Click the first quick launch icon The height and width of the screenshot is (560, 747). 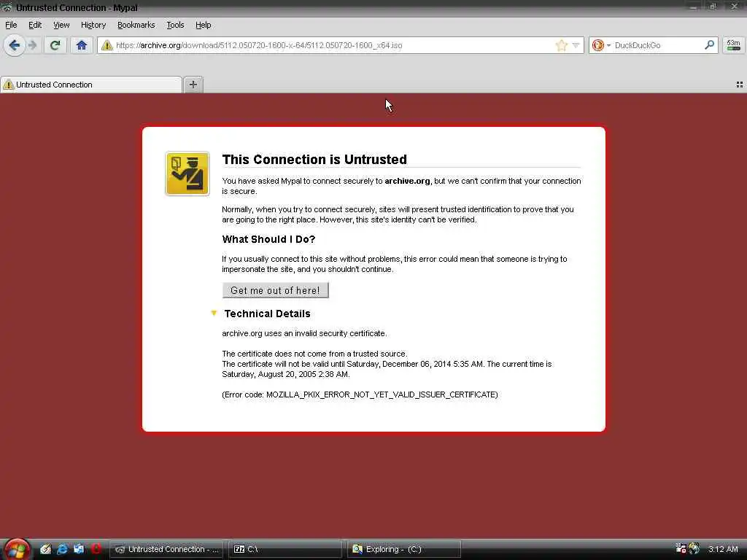click(45, 549)
